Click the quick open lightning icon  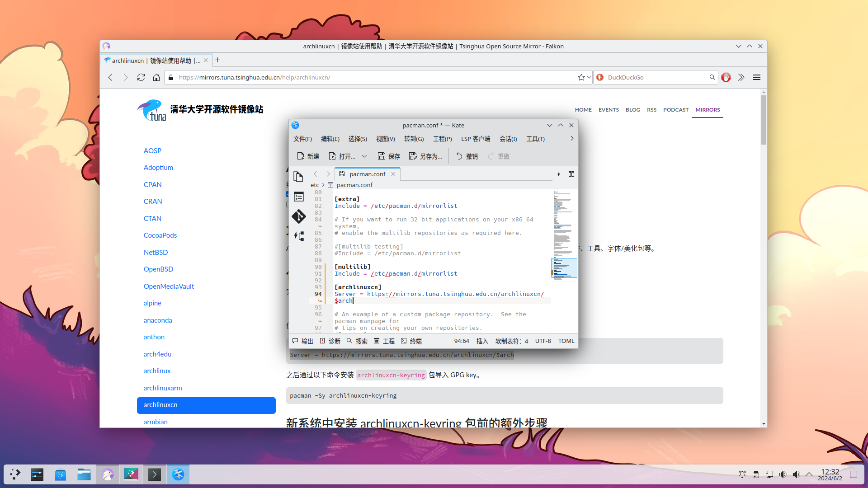(x=559, y=174)
